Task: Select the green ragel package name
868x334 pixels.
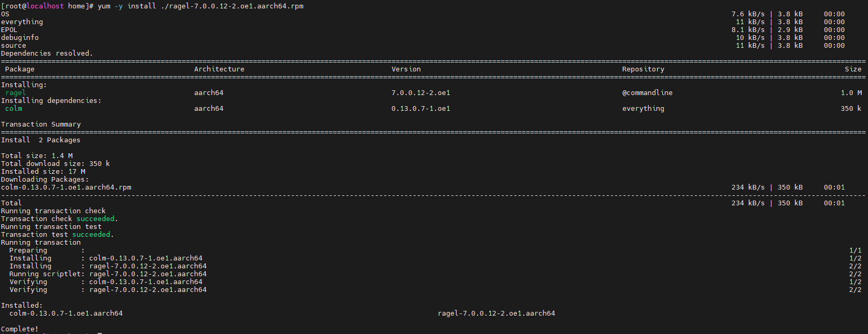Action: (15, 93)
